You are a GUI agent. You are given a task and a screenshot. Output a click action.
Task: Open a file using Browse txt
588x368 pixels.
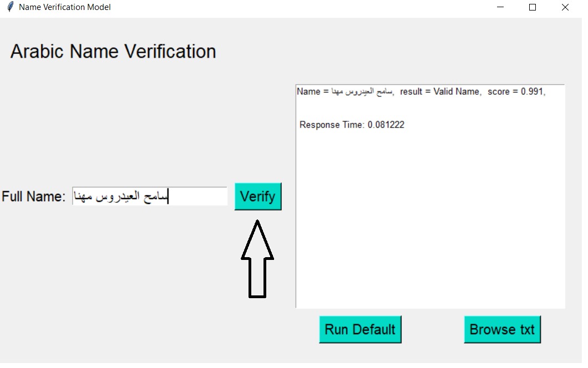click(502, 329)
